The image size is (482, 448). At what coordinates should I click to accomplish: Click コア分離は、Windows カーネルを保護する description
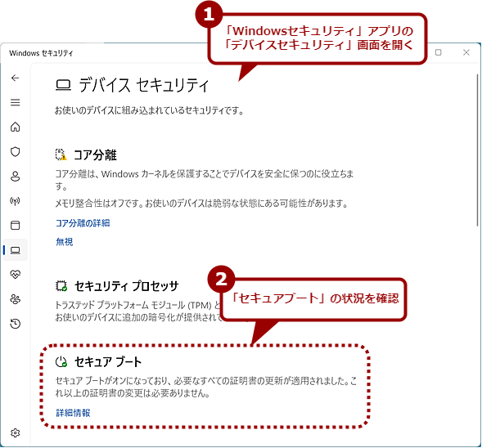click(x=205, y=180)
